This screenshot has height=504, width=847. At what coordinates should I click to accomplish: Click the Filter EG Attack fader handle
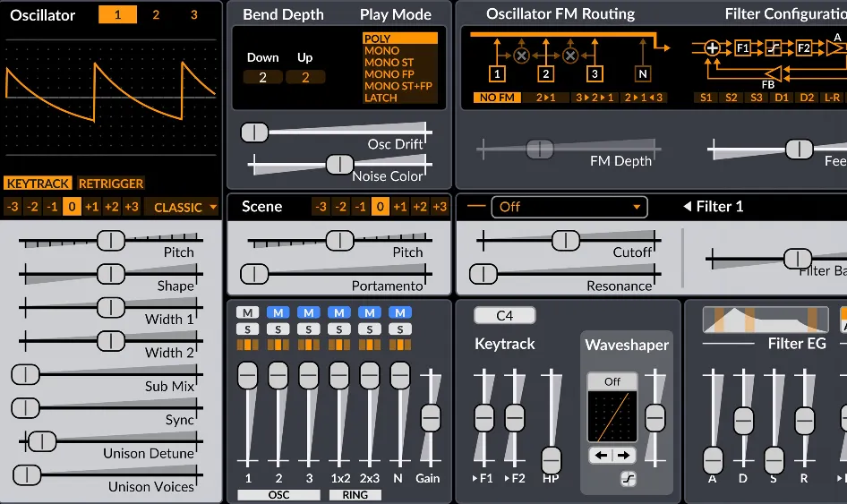click(x=713, y=461)
